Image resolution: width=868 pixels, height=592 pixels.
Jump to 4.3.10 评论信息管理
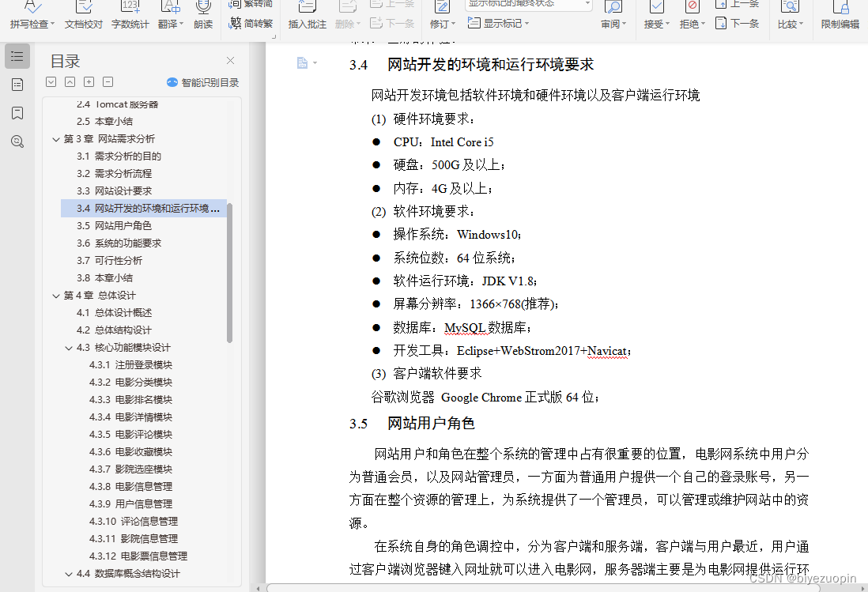tap(134, 521)
